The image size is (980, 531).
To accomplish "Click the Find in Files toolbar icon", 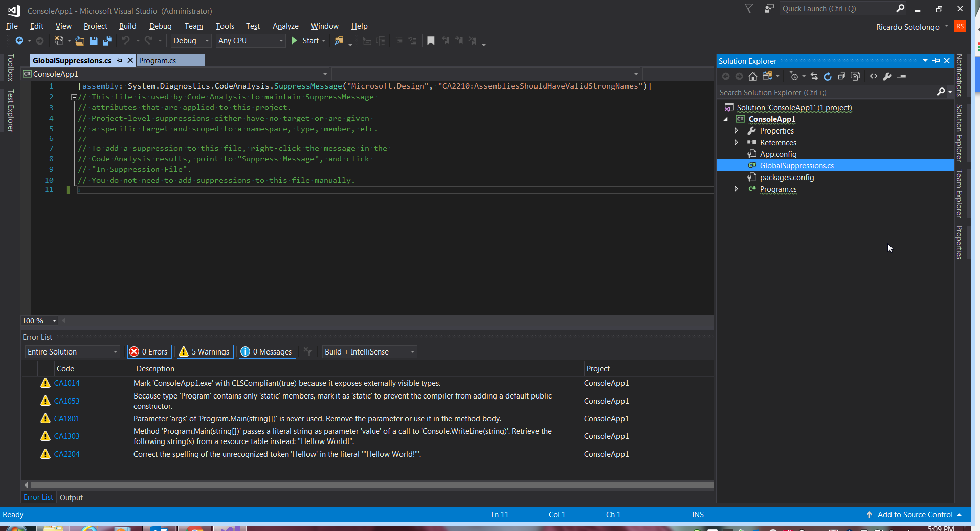I will coord(339,41).
